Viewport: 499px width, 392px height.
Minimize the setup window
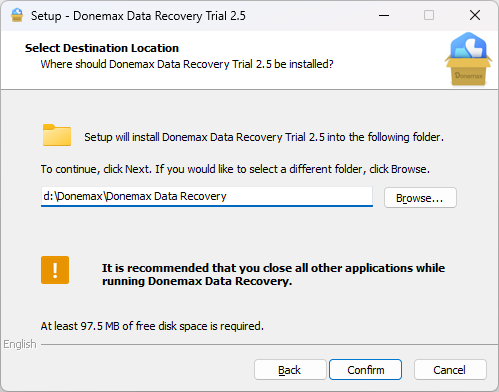(384, 15)
